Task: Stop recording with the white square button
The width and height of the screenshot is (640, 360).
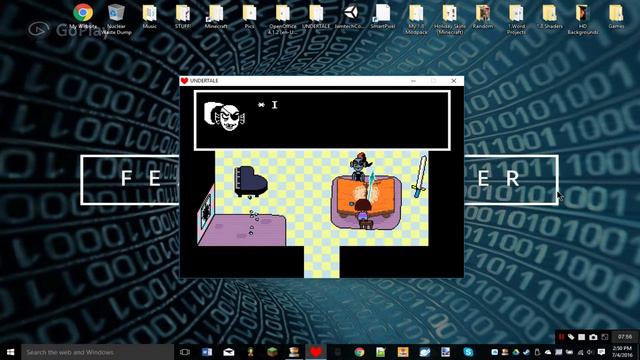Action: [582, 337]
